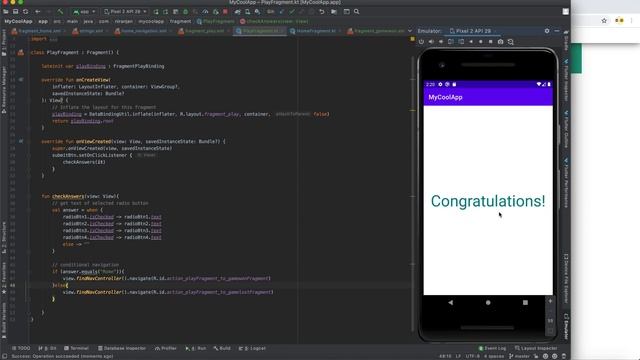Click the emulator volume up icon
Image resolution: width=640 pixels, height=360 pixels.
(431, 42)
